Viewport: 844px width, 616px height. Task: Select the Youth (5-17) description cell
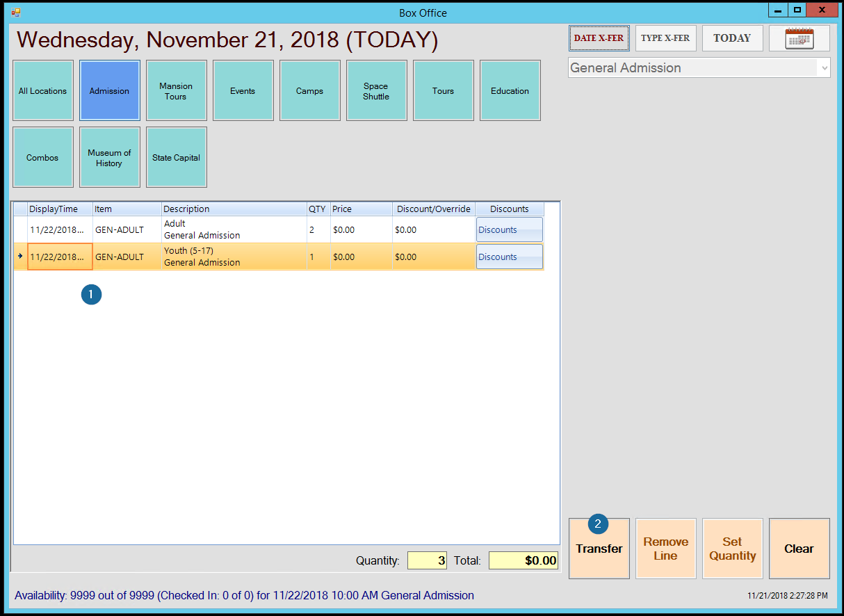(x=234, y=257)
